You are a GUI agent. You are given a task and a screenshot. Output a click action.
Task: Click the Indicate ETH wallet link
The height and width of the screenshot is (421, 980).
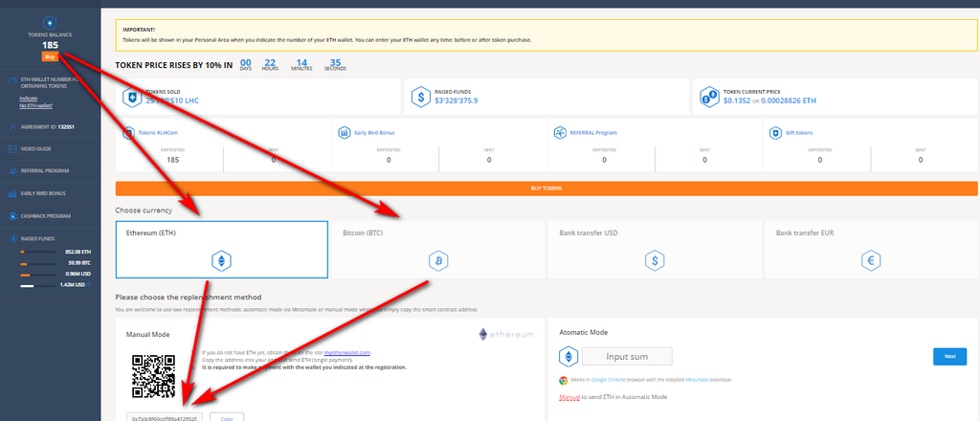[28, 98]
